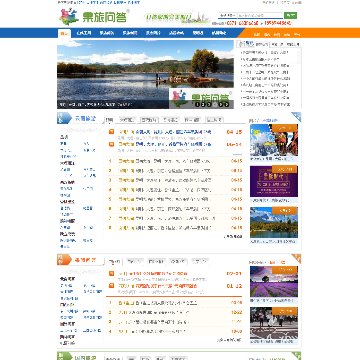Select the first active tab in the blue section
Image resolution: width=360 pixels, height=360 pixels.
(109, 120)
